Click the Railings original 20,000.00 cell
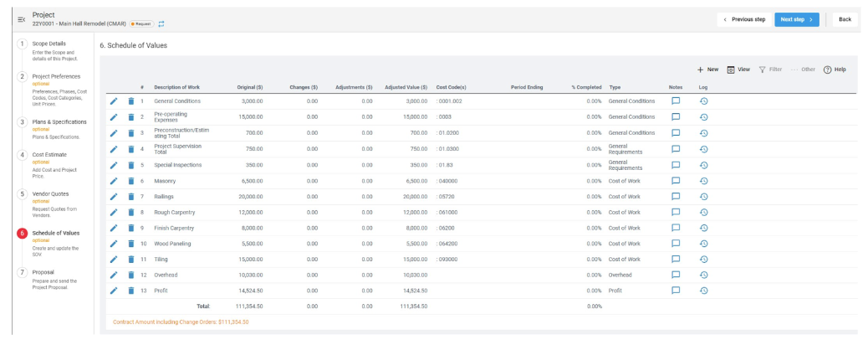 (250, 196)
